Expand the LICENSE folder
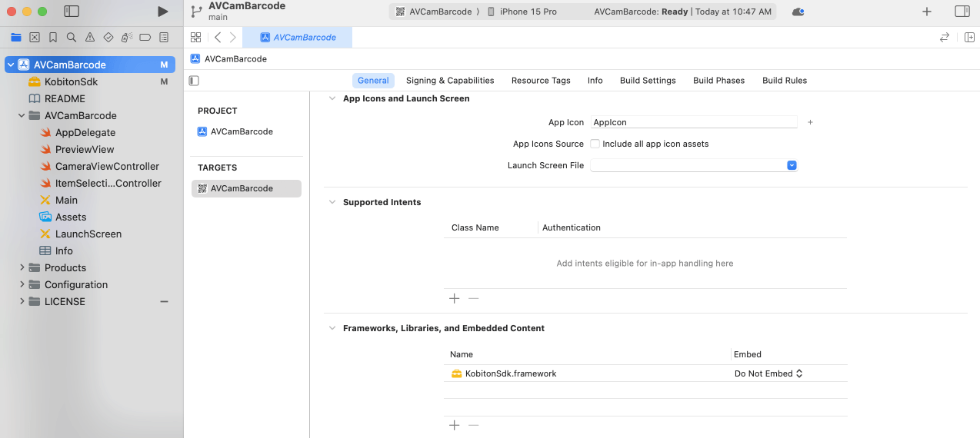The width and height of the screenshot is (980, 438). 22,301
